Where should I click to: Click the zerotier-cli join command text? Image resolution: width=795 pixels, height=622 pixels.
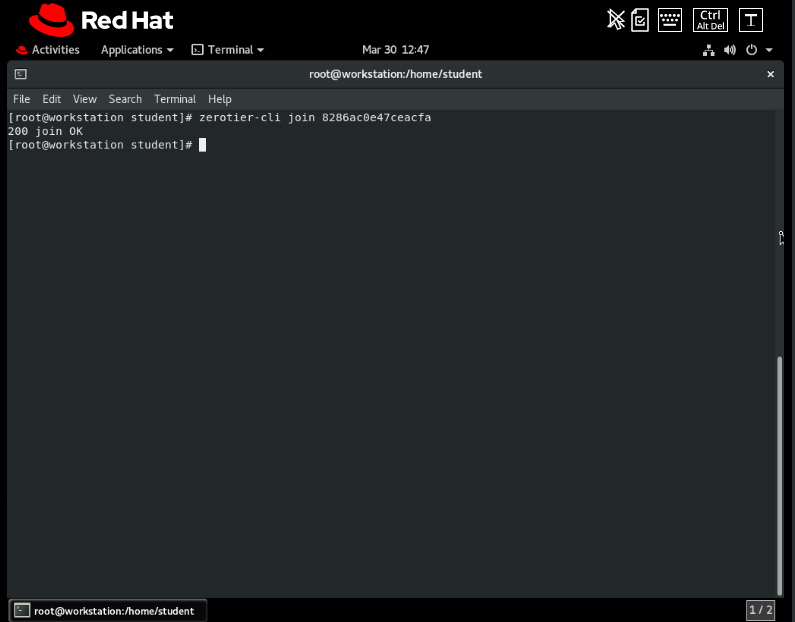coord(315,118)
